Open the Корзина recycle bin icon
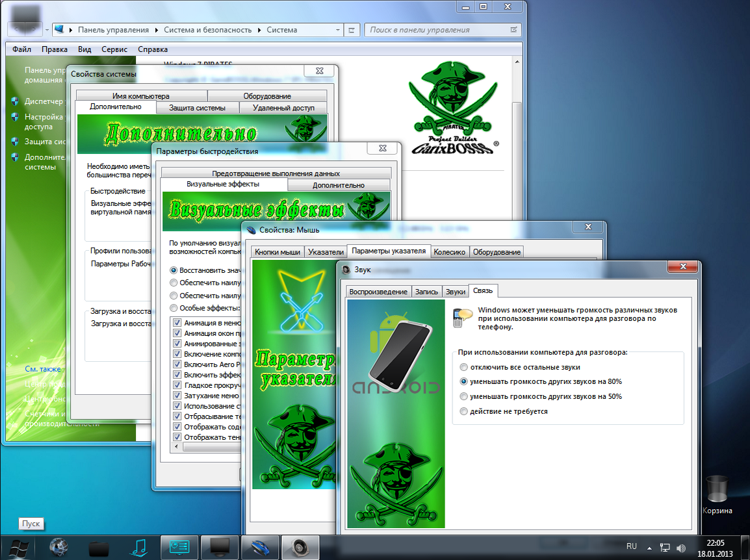 tap(717, 494)
